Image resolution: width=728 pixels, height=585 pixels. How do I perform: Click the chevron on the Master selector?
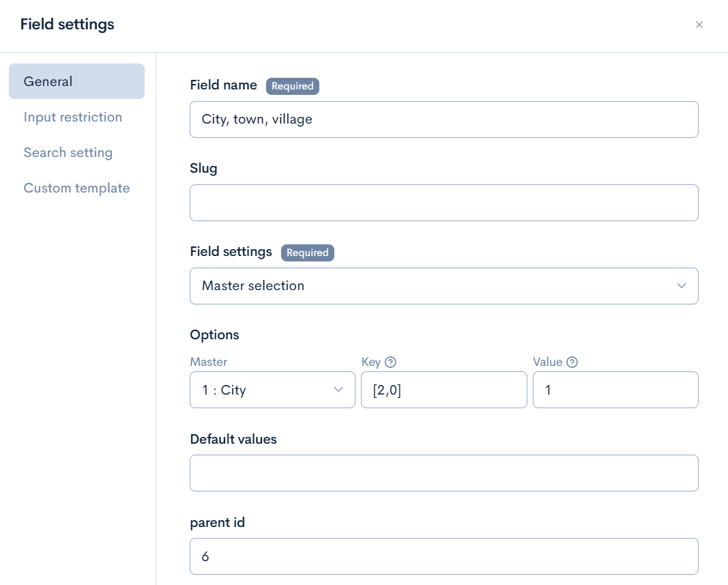coord(338,389)
